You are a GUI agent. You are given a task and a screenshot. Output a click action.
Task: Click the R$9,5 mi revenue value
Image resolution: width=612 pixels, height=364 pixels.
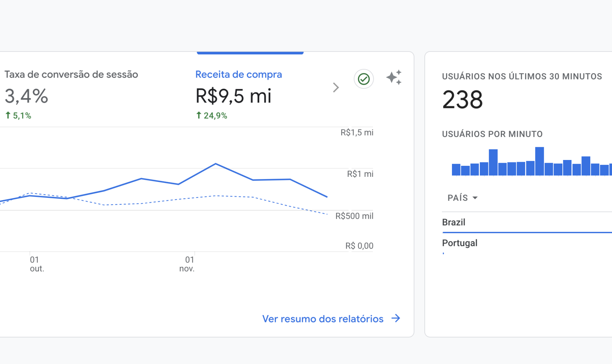(233, 96)
